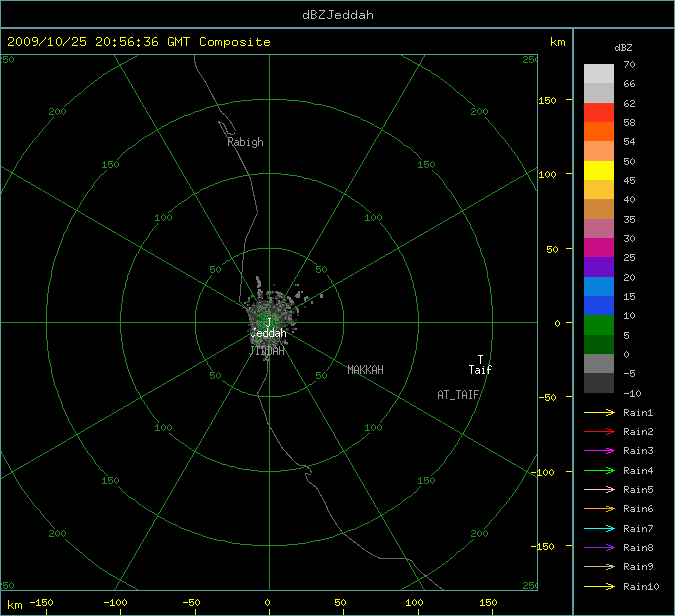The width and height of the screenshot is (675, 616).
Task: Click the Rain5 legend label
Action: pyautogui.click(x=638, y=490)
